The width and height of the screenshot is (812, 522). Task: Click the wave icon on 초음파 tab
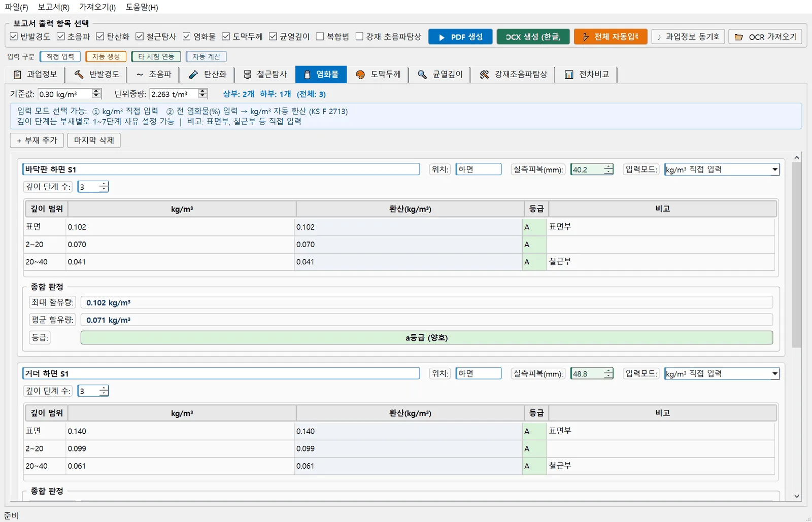coord(140,75)
